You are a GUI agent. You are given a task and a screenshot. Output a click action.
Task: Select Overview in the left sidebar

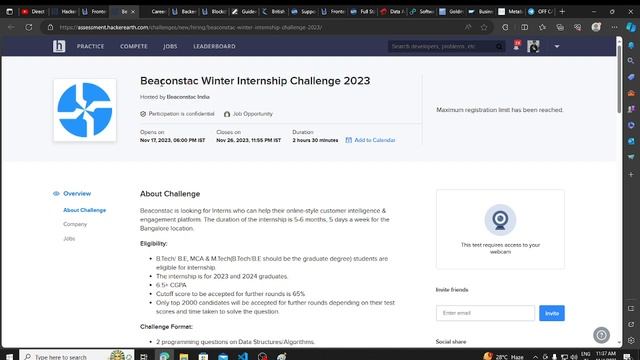pyautogui.click(x=77, y=193)
